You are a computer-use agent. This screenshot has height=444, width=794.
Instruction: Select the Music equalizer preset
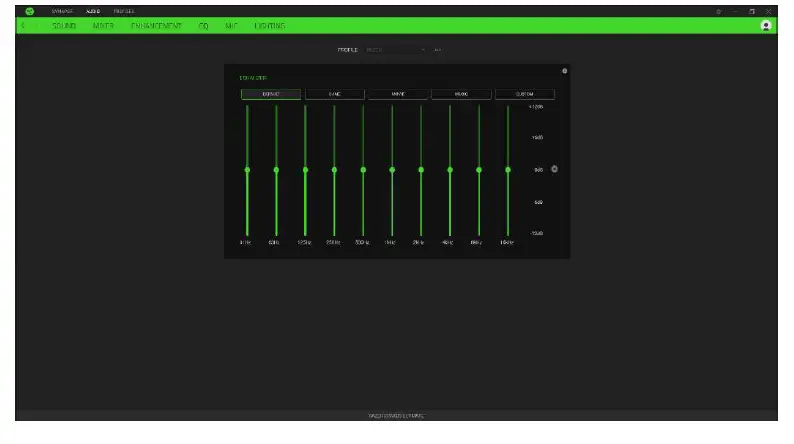(461, 94)
